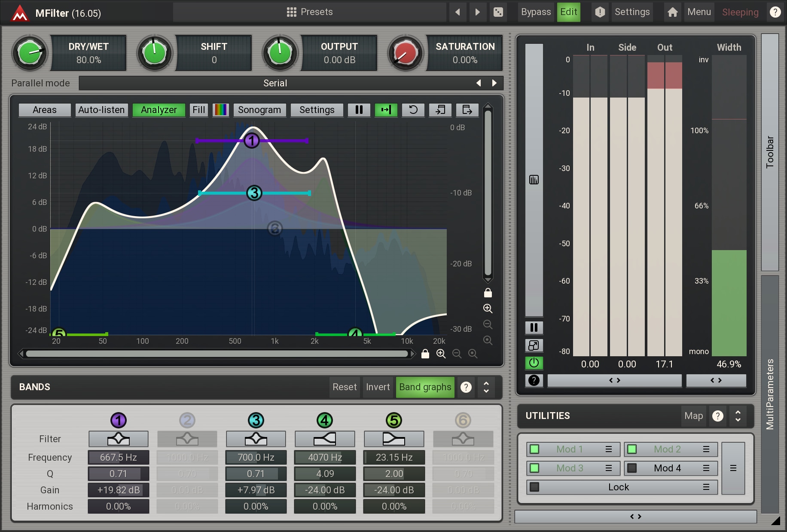Open the analyzer Settings button
The height and width of the screenshot is (532, 787).
coord(317,110)
